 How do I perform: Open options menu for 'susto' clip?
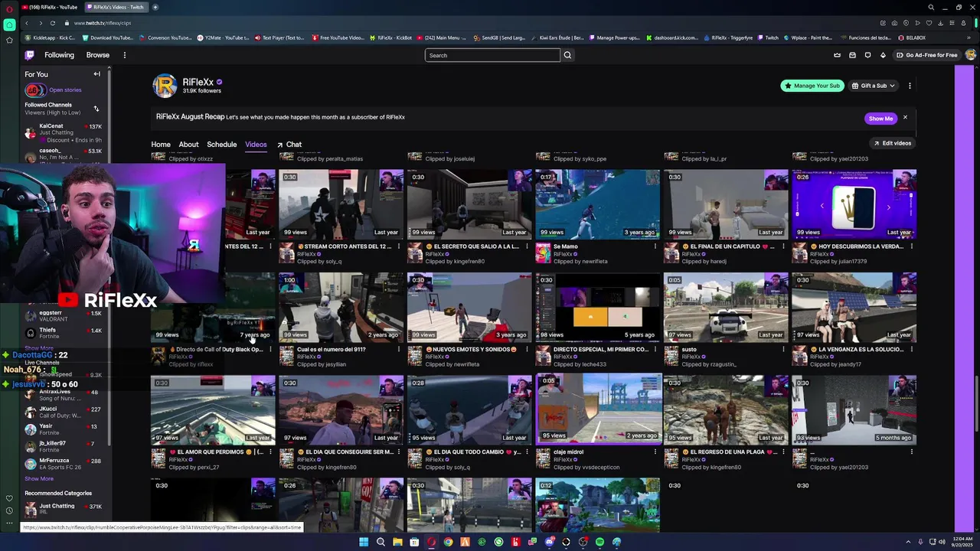[x=783, y=349]
